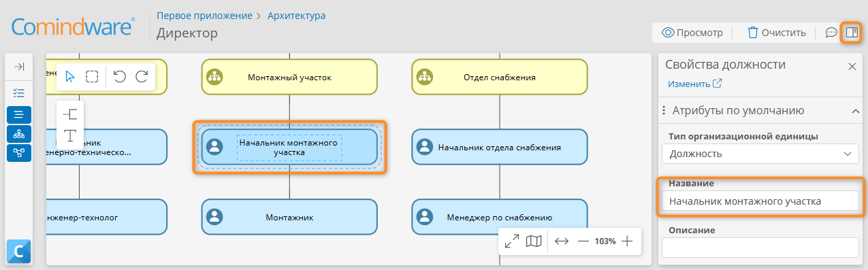Select the pointer arrow tool

[70, 76]
